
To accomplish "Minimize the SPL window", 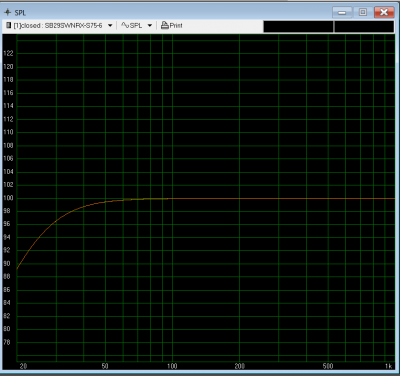I will coord(342,13).
